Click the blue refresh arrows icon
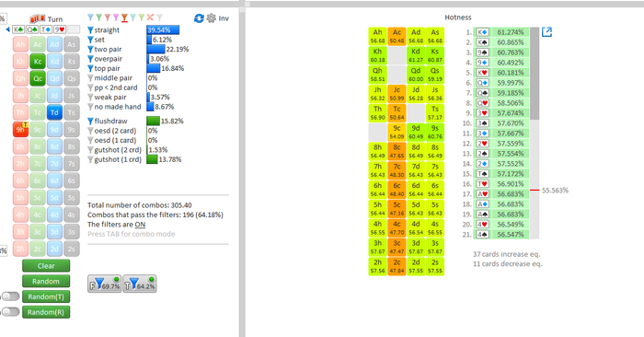Image resolution: width=644 pixels, height=337 pixels. pyautogui.click(x=199, y=18)
